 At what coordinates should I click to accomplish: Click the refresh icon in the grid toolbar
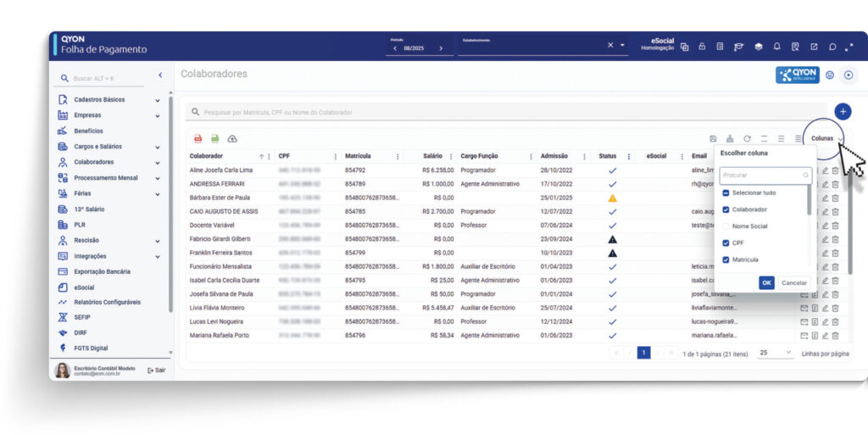(747, 138)
